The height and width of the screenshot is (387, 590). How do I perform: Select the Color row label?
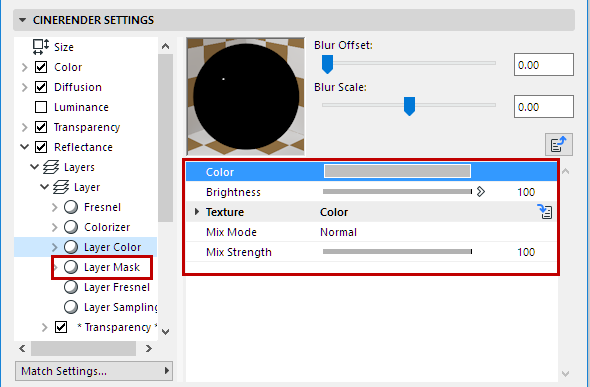(x=220, y=172)
